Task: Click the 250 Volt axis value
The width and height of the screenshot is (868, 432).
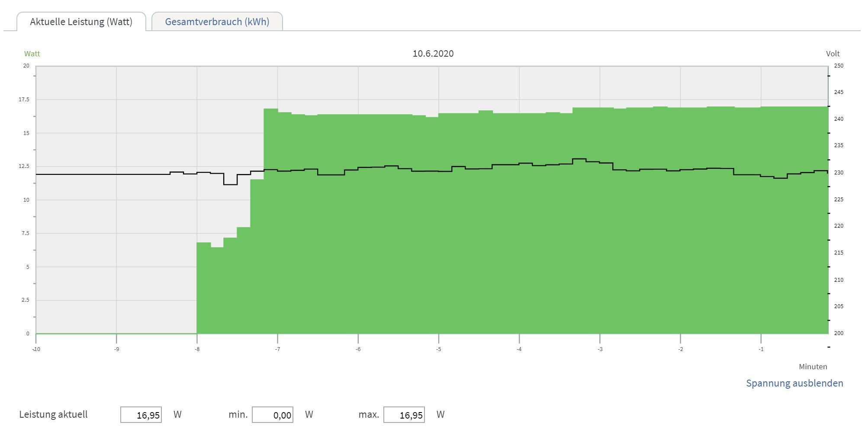Action: (x=839, y=66)
